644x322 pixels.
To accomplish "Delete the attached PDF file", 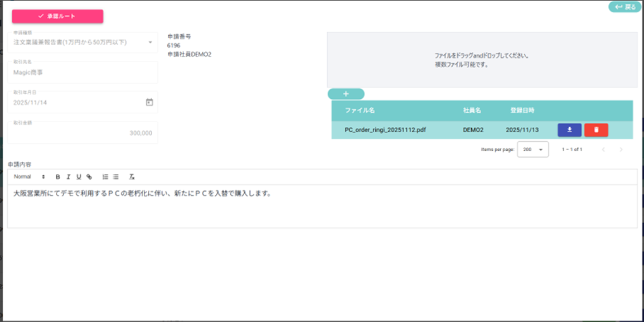I will tap(596, 130).
